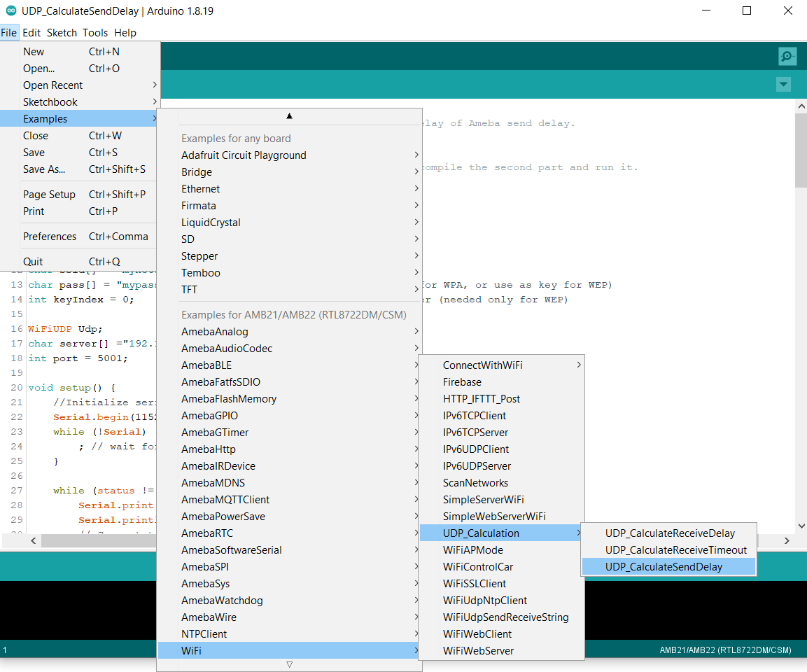Click the Arduino logo in title bar
The height and width of the screenshot is (672, 807).
[x=10, y=10]
